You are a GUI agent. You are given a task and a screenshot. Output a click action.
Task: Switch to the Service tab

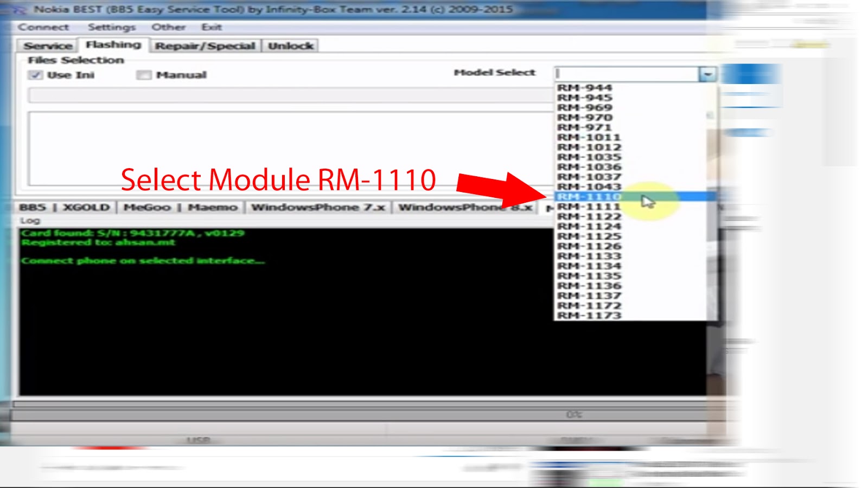(x=48, y=46)
